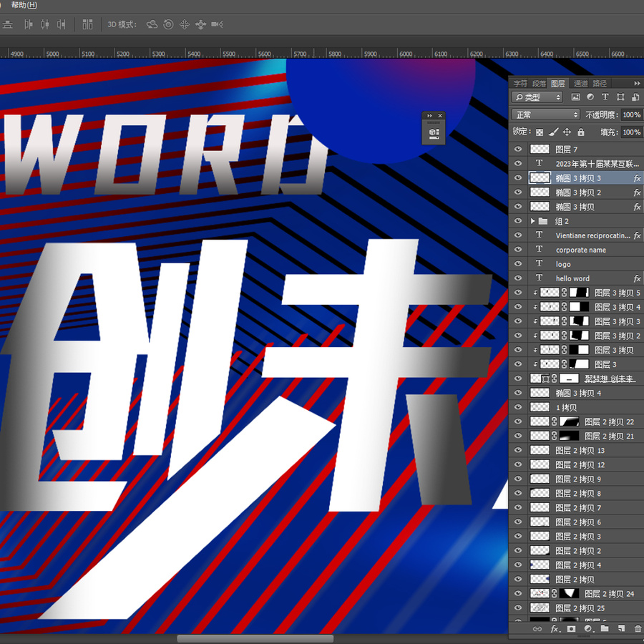Switch to the 图层 tab
This screenshot has width=644, height=644.
click(557, 84)
